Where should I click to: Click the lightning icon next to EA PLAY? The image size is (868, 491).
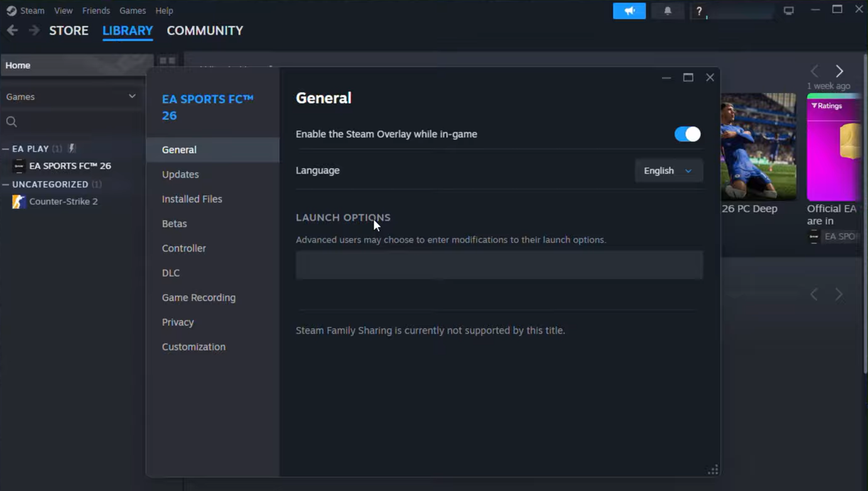[x=72, y=148]
